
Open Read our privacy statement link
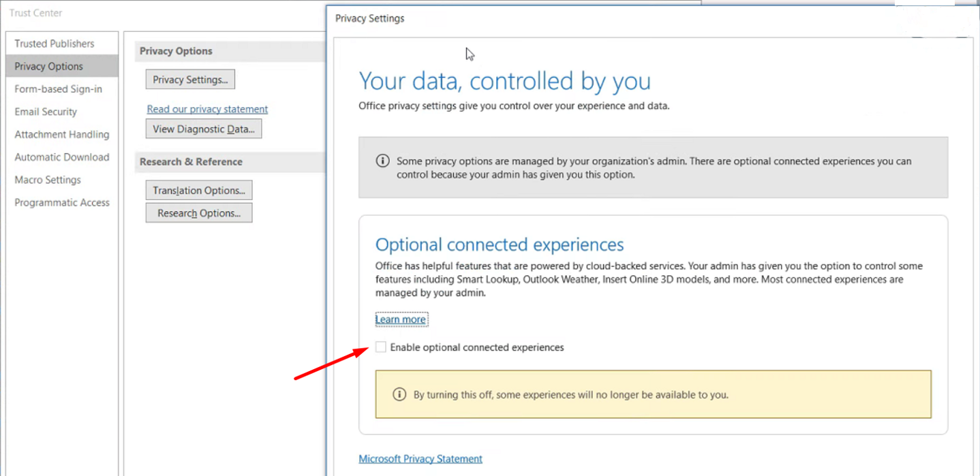click(207, 109)
